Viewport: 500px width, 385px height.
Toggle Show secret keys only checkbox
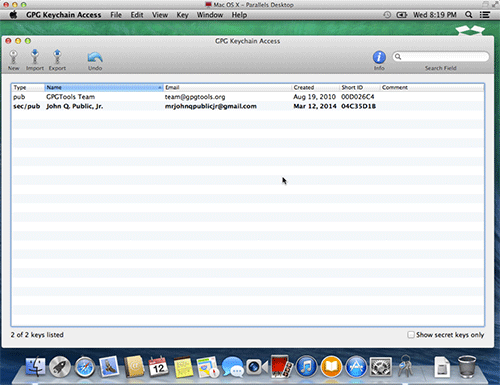pyautogui.click(x=411, y=334)
